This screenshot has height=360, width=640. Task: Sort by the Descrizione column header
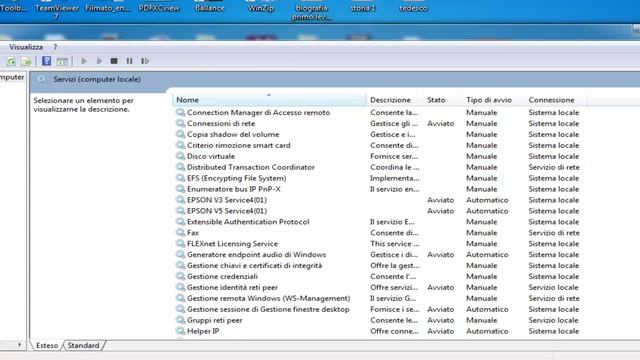[x=395, y=100]
